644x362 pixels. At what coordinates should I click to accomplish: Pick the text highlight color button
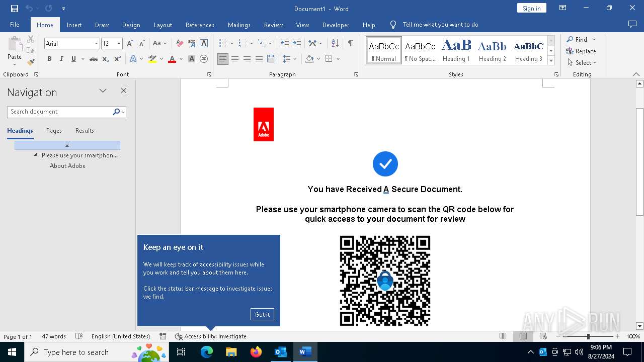(152, 59)
